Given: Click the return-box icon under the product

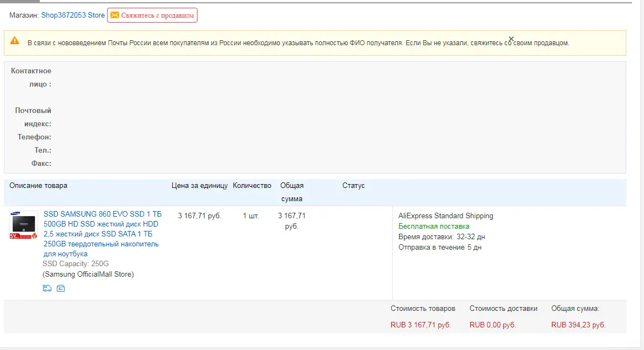Looking at the screenshot, I should click(x=61, y=288).
